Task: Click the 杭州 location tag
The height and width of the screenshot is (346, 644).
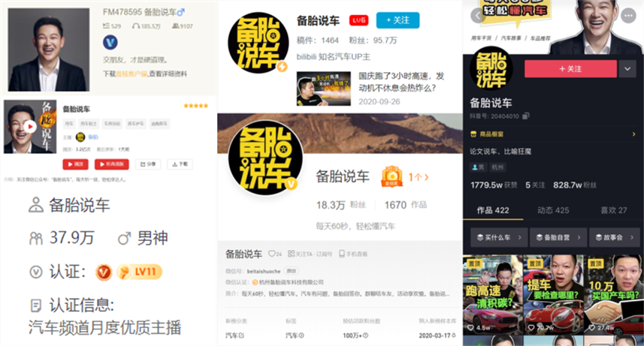Action: coord(497,167)
